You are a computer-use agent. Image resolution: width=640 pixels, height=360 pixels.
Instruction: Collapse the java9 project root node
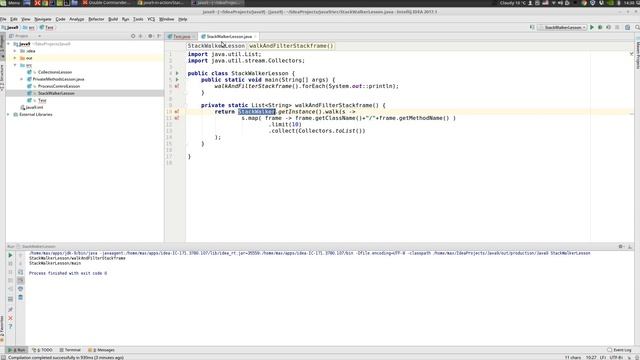click(x=9, y=44)
